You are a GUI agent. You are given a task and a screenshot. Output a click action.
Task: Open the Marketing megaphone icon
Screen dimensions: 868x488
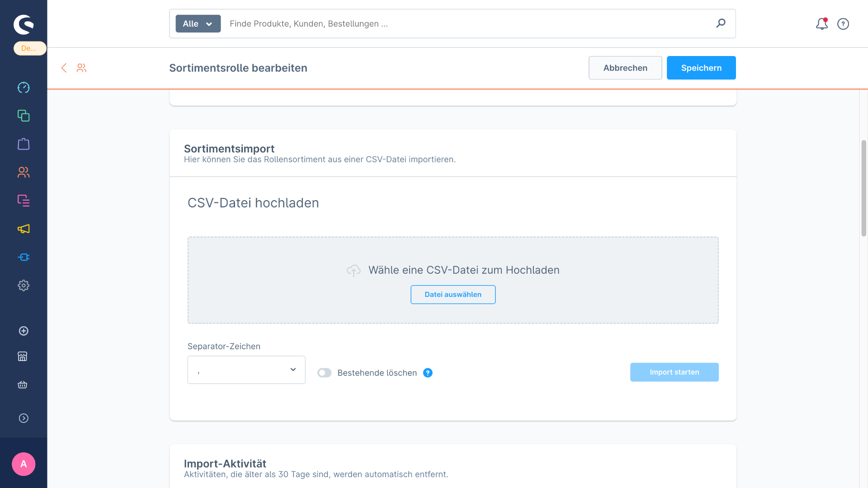click(24, 229)
